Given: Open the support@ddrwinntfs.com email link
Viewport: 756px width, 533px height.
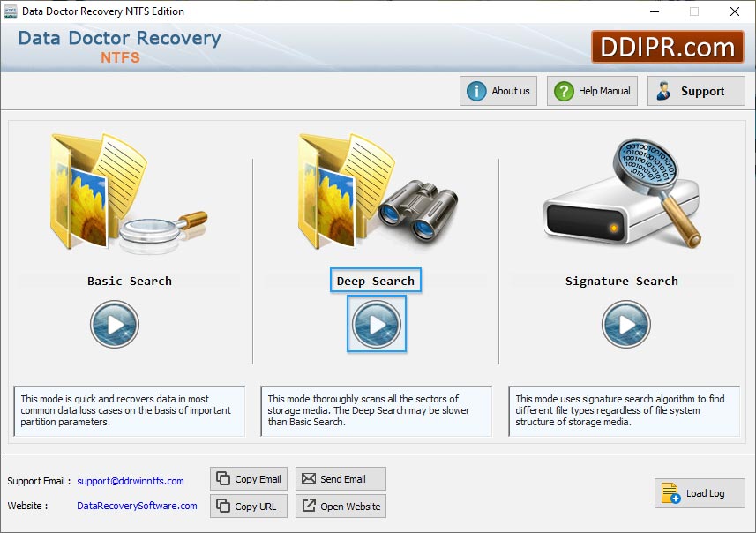Looking at the screenshot, I should point(131,481).
